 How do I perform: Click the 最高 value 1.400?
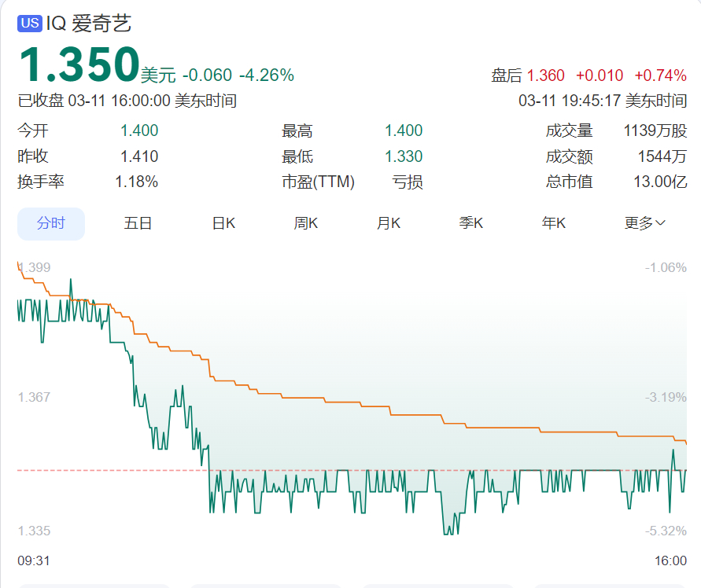[x=404, y=130]
